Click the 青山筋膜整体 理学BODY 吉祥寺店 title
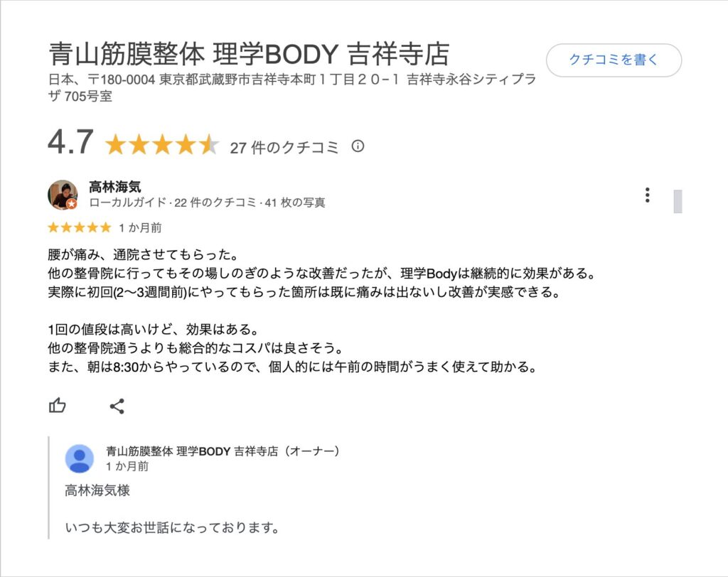Screen dimensions: 728x577 click(249, 54)
